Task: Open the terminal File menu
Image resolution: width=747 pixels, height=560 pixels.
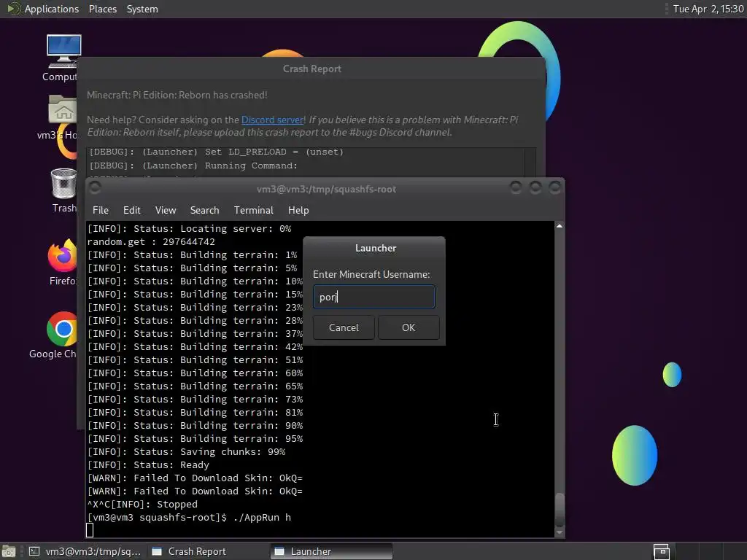Action: click(101, 210)
